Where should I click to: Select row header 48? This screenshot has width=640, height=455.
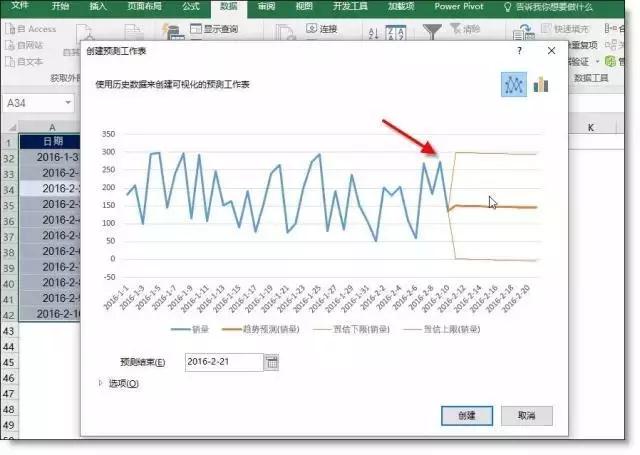coord(9,409)
